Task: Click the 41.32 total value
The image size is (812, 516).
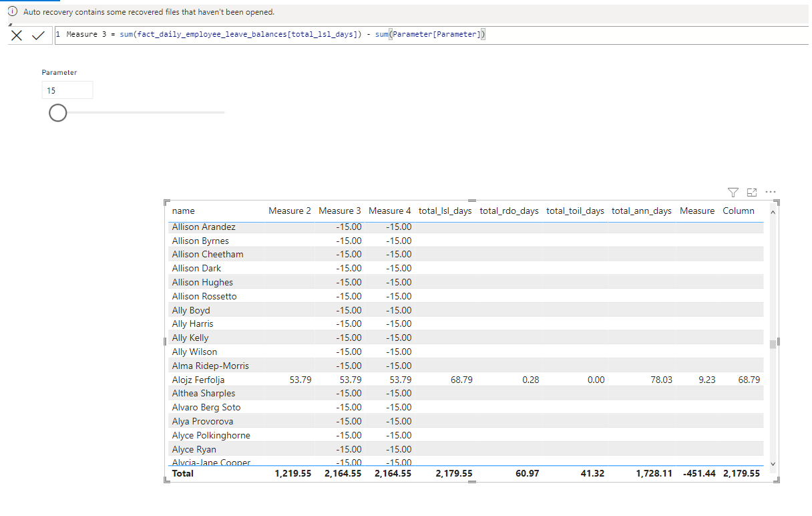Action: point(593,473)
